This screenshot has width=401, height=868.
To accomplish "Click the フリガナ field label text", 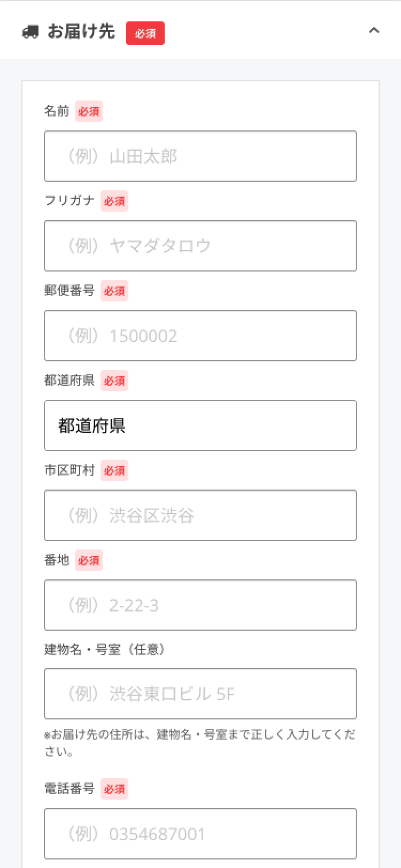I will click(70, 201).
